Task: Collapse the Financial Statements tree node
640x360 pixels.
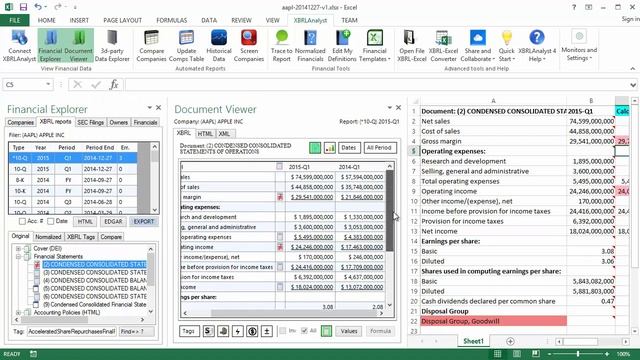Action: point(18,256)
